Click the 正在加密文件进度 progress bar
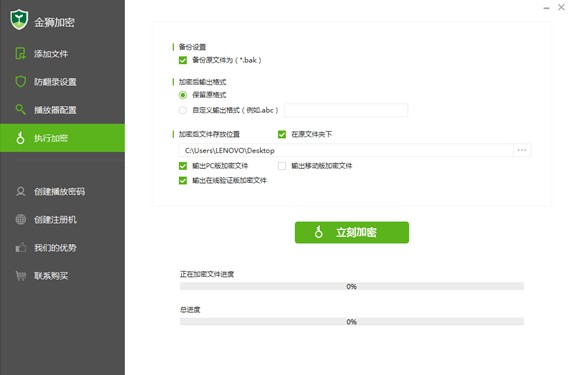Viewport: 577px width, 375px height. pos(352,286)
